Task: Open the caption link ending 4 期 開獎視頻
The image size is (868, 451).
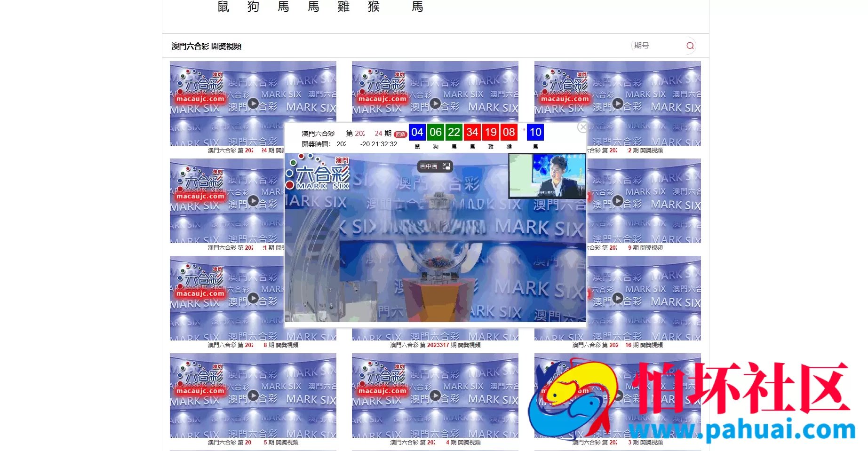Action: (x=435, y=443)
